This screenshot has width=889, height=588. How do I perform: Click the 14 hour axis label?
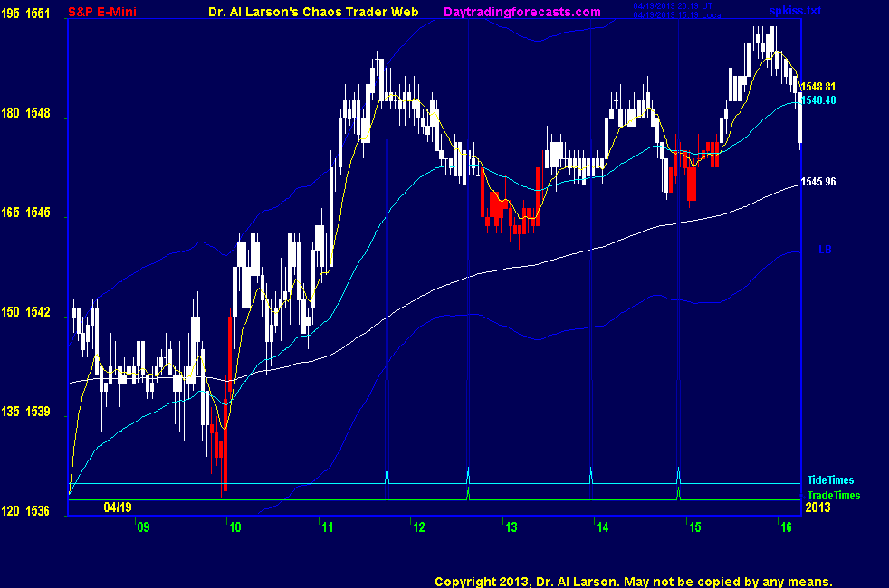pos(602,527)
